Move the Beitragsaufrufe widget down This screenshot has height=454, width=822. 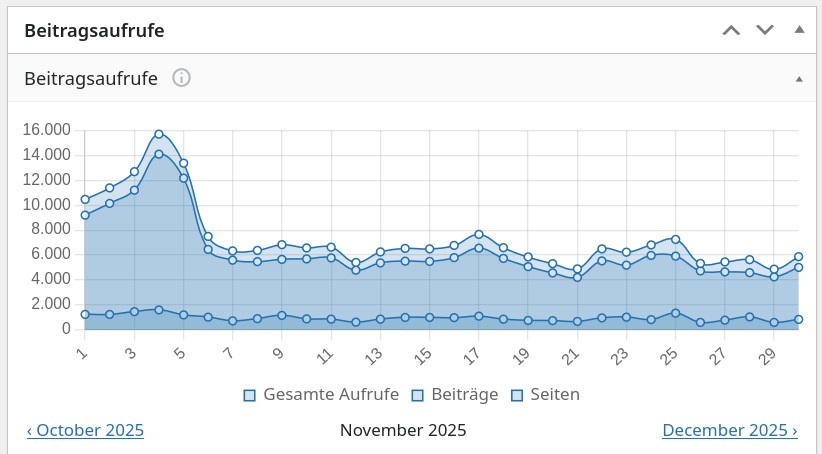pyautogui.click(x=765, y=30)
